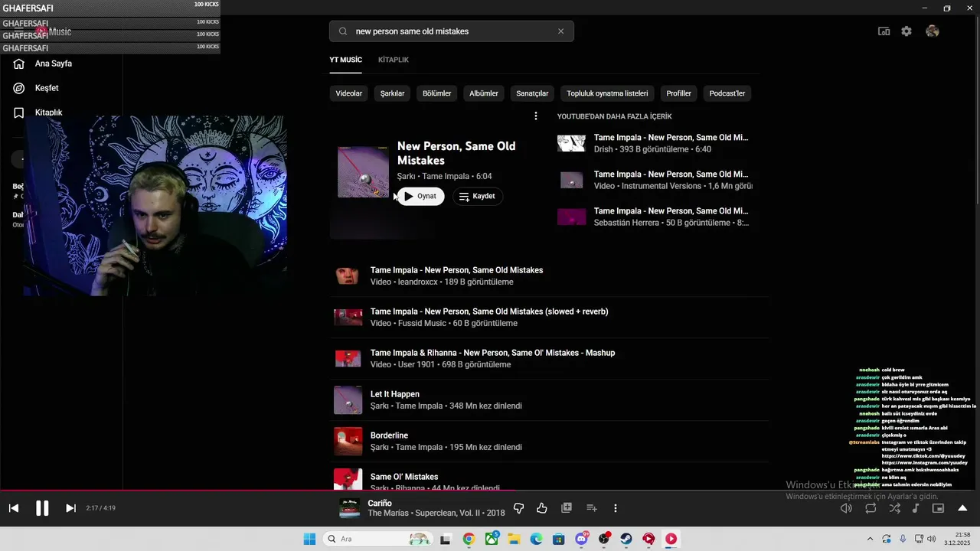Filter results by Sanatçılar
This screenshot has height=551, width=980.
click(532, 93)
